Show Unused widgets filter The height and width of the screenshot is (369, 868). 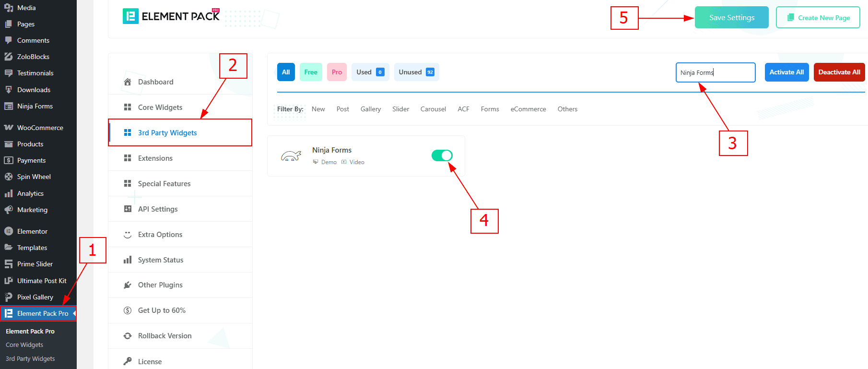tap(416, 72)
